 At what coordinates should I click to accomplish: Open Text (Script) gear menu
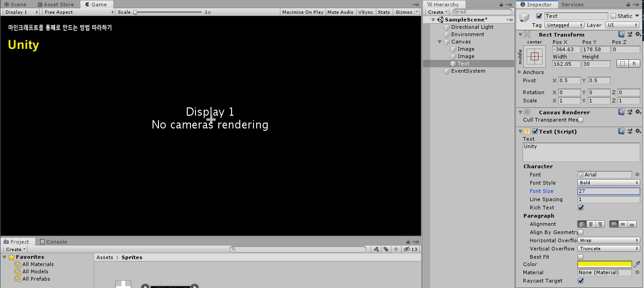[638, 131]
